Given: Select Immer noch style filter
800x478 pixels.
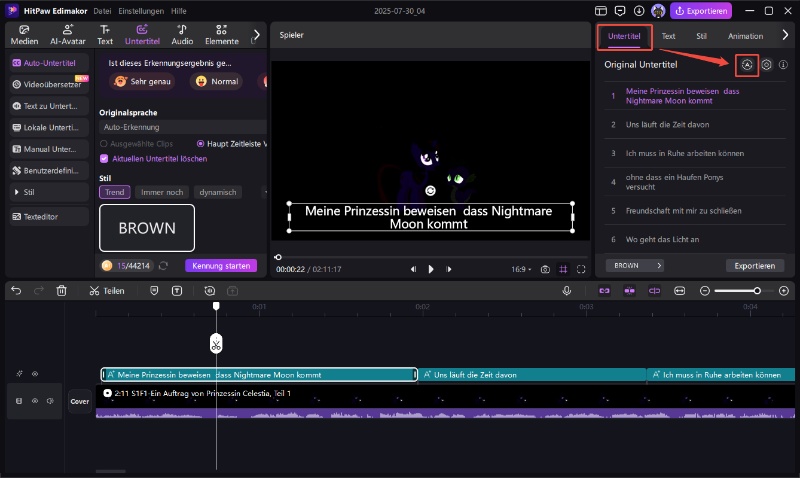Looking at the screenshot, I should [x=162, y=192].
